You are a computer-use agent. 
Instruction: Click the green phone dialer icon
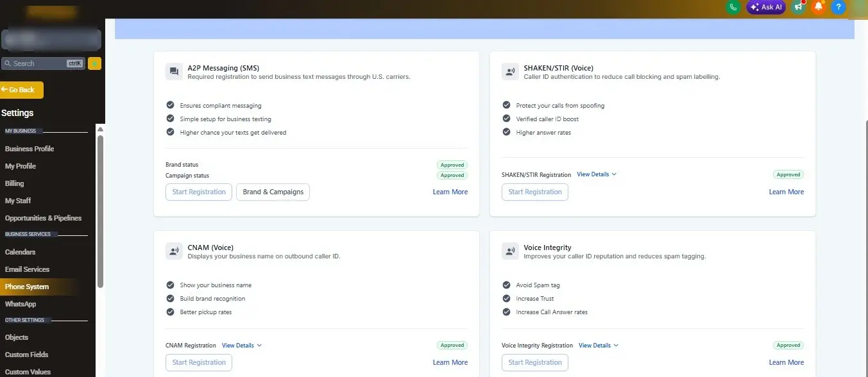pos(733,7)
